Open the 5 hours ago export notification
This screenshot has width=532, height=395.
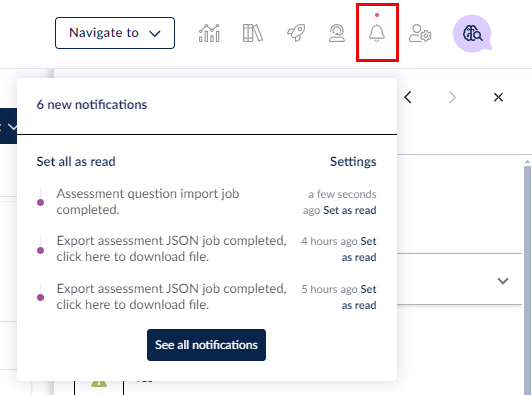click(171, 297)
